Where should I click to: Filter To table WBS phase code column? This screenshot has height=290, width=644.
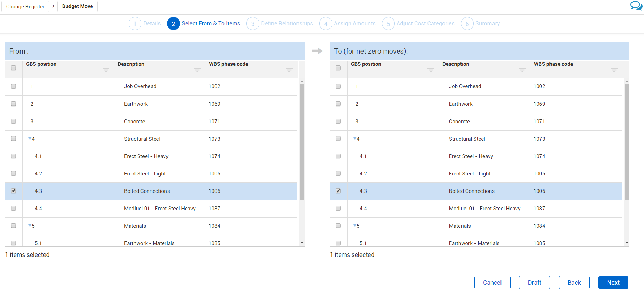coord(614,70)
